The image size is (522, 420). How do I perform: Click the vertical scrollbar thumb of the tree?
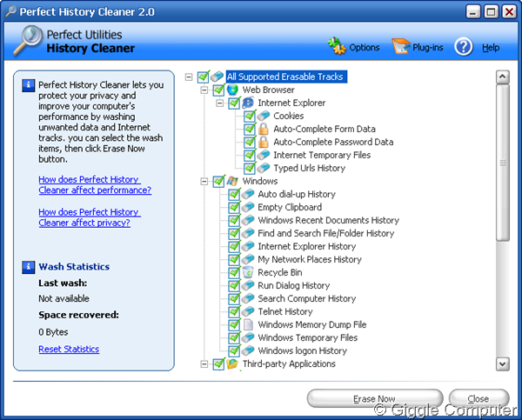pyautogui.click(x=502, y=163)
